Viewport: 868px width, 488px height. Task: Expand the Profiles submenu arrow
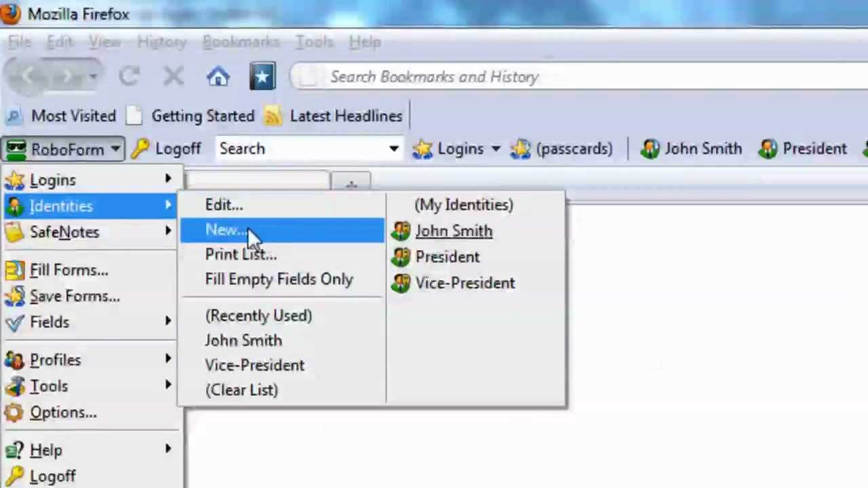tap(167, 359)
